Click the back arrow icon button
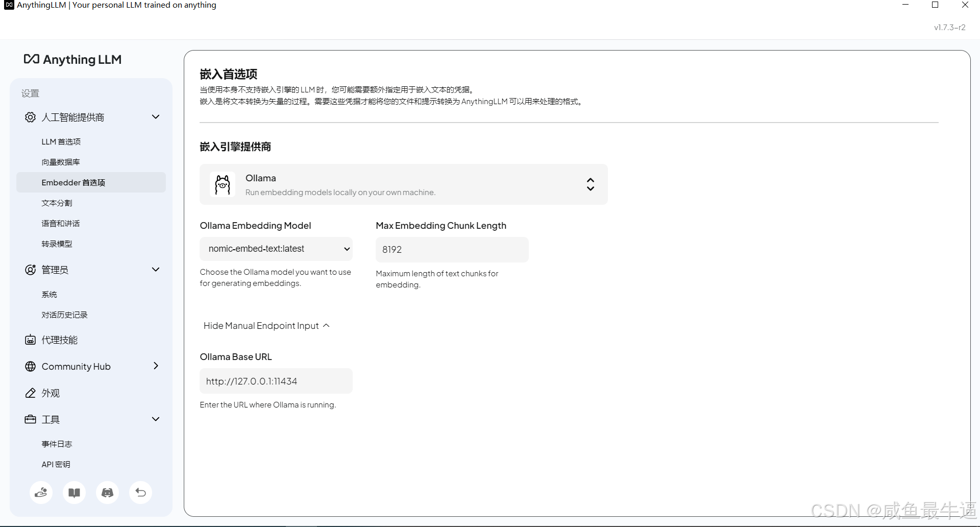 [x=140, y=493]
